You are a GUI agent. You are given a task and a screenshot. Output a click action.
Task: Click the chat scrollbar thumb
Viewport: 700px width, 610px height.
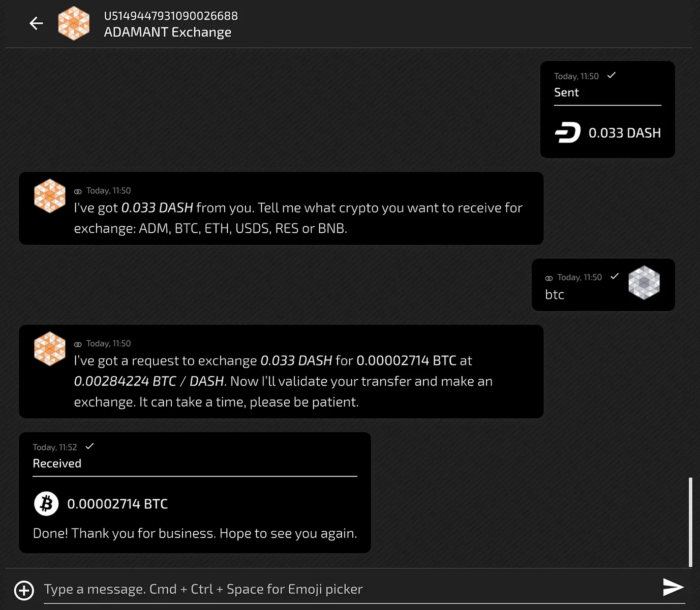(690, 522)
